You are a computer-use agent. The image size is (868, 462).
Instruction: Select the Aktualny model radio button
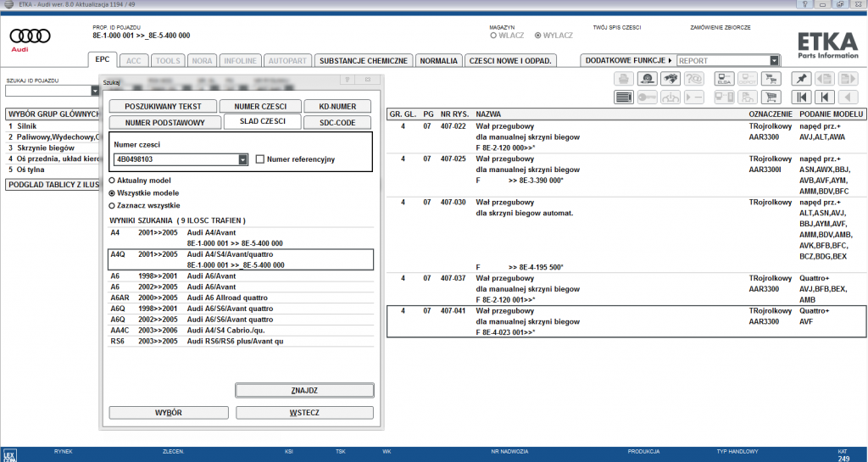click(112, 181)
